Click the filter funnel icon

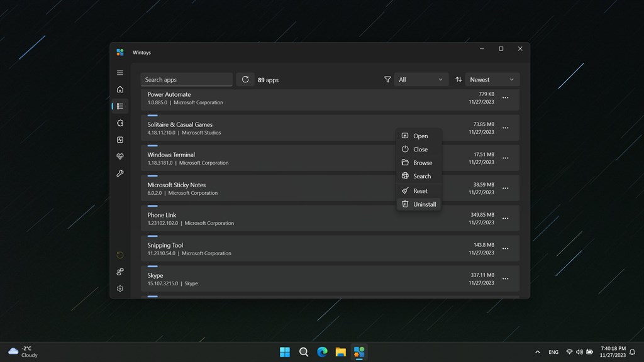click(387, 80)
